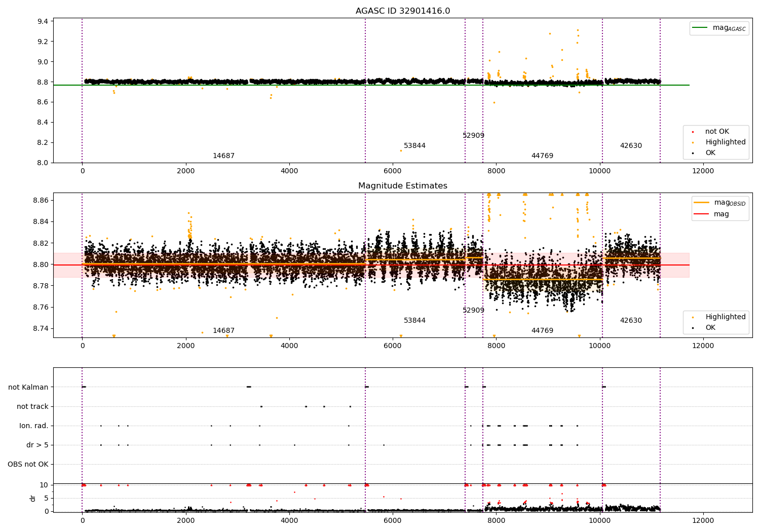Click the vertical 'dr' axis label
This screenshot has width=760, height=532.
point(33,498)
